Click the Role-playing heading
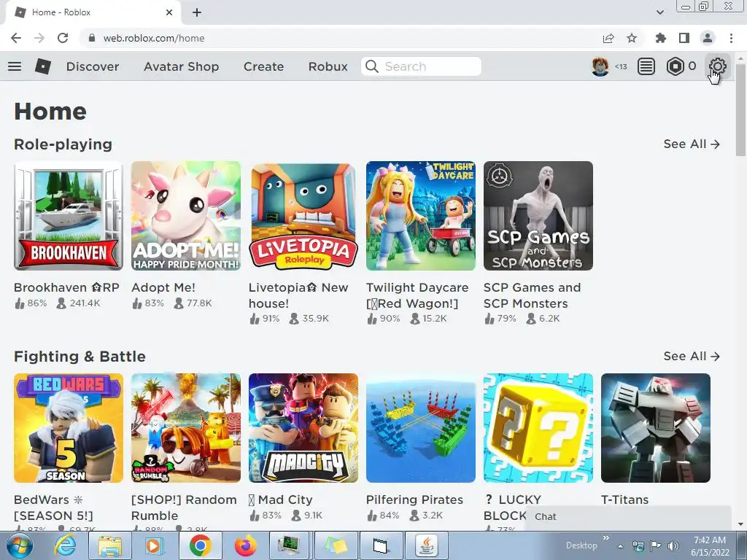The width and height of the screenshot is (747, 560). 63,144
